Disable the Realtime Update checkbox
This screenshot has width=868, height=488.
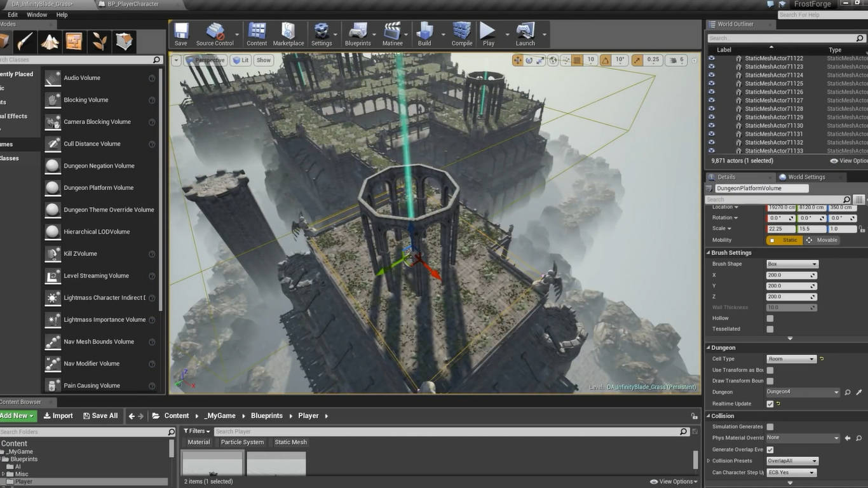770,403
